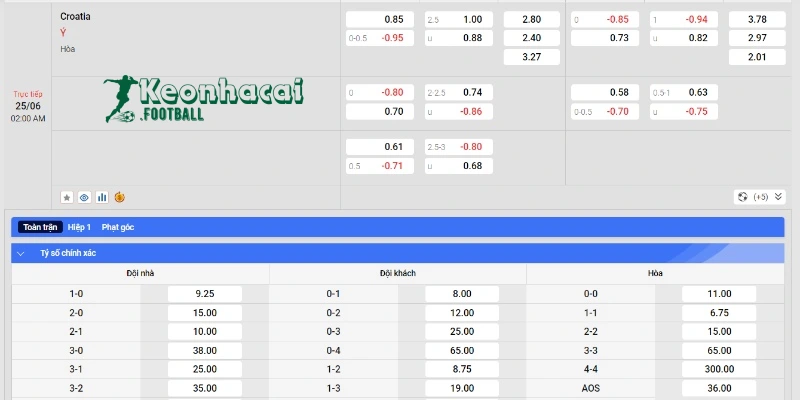Open the Phạt góc tab

(118, 227)
